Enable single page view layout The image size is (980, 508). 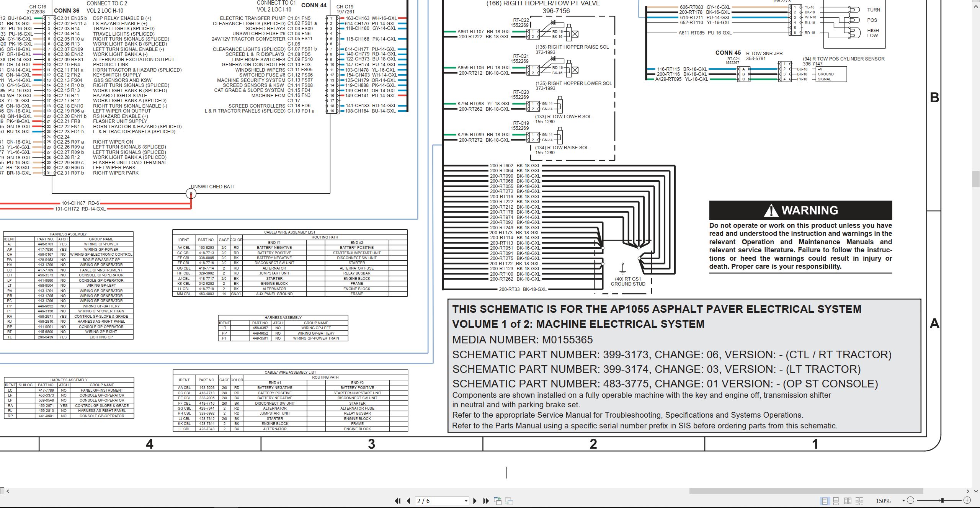825,501
